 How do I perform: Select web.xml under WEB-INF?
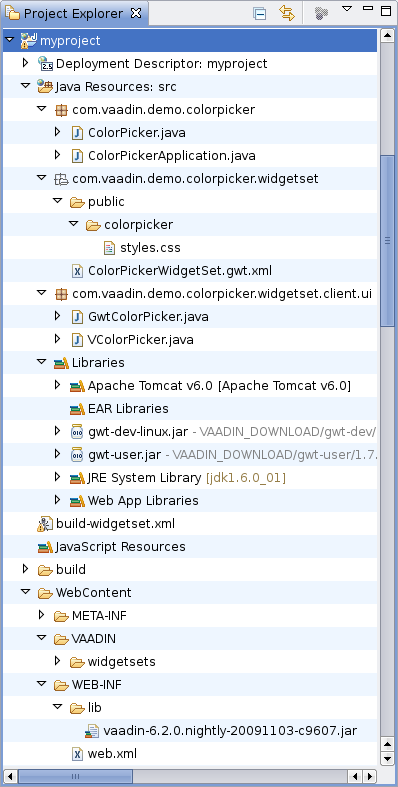[112, 754]
